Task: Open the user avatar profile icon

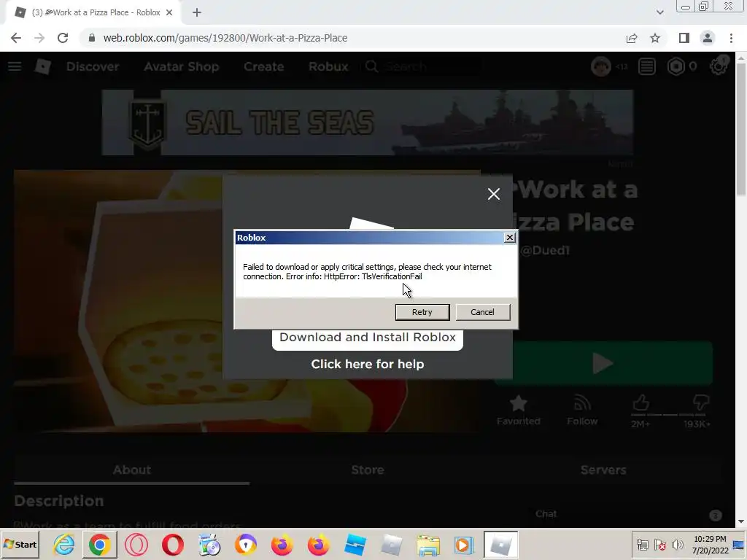Action: click(x=601, y=66)
